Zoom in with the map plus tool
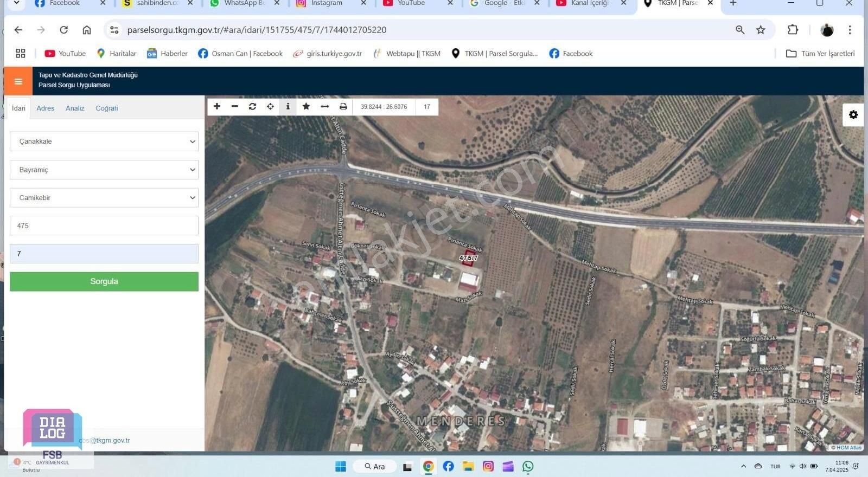 (x=217, y=107)
